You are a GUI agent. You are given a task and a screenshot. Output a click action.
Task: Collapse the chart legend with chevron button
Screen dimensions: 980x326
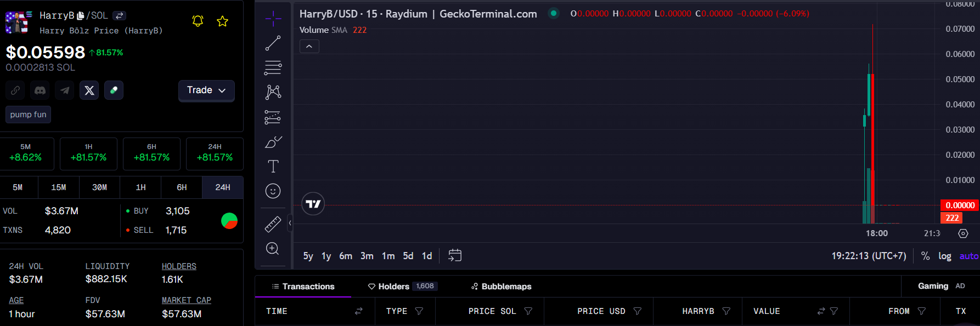[x=309, y=47]
